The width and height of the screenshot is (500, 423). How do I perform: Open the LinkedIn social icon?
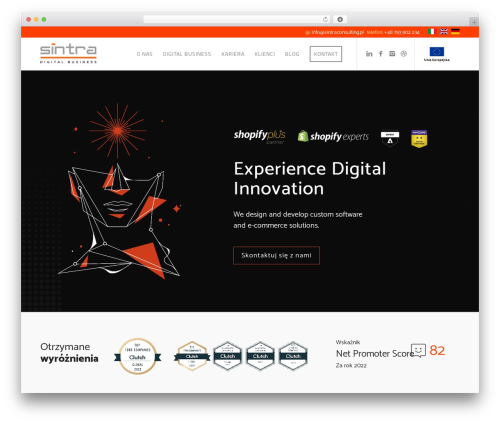click(x=369, y=54)
